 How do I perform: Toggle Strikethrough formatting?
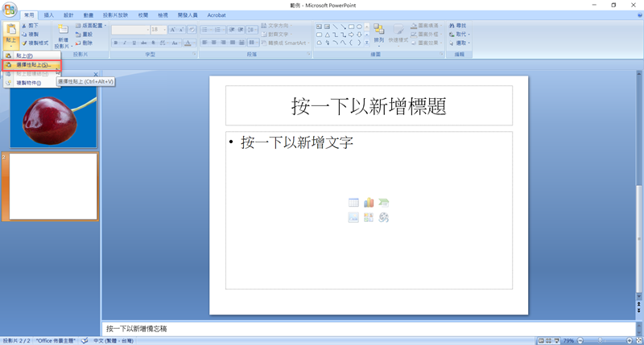(x=143, y=43)
